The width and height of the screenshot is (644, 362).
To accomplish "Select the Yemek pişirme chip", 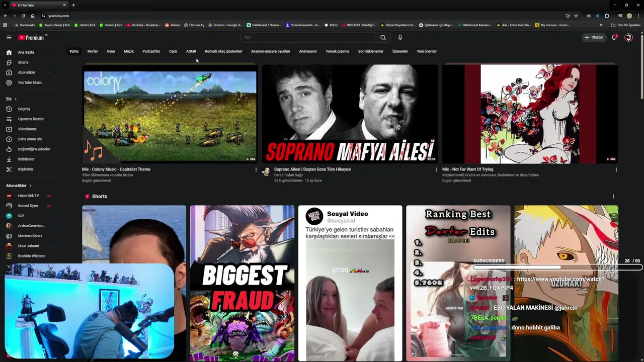I will [337, 51].
